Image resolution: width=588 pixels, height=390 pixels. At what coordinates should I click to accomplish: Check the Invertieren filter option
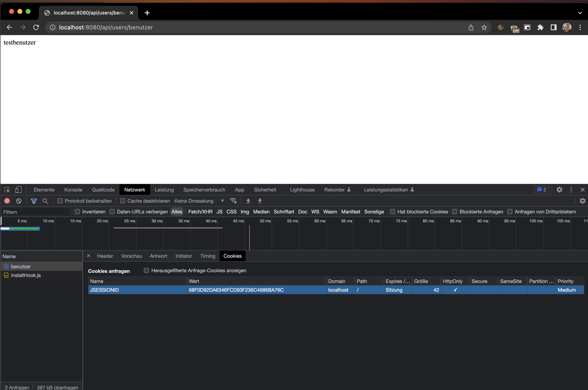coord(77,212)
